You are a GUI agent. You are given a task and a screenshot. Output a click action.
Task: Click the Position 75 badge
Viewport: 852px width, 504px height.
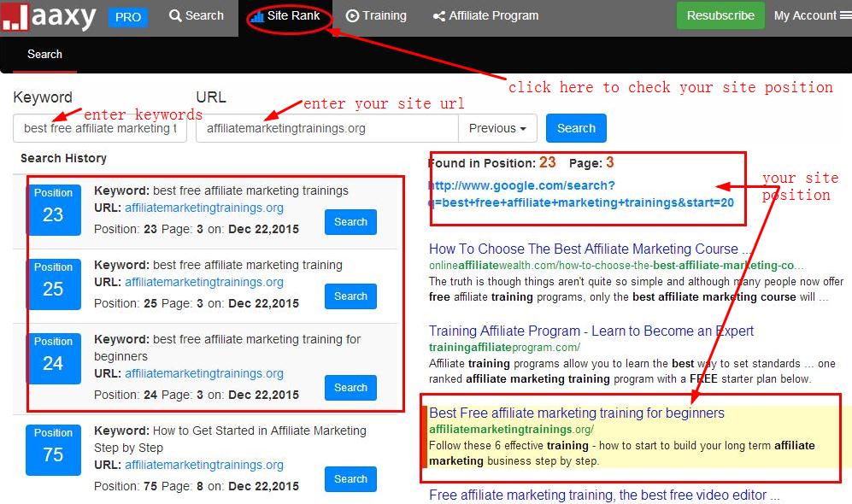click(x=53, y=450)
